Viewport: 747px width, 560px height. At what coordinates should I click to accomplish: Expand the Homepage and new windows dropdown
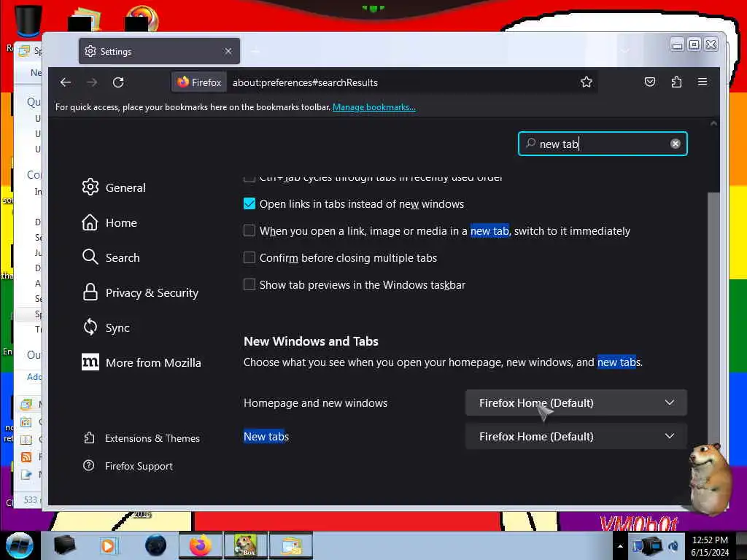[x=576, y=402]
